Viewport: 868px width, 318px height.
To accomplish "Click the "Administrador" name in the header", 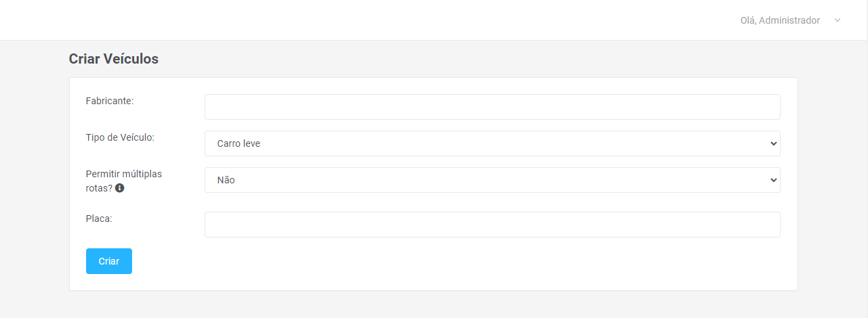I will tap(789, 20).
